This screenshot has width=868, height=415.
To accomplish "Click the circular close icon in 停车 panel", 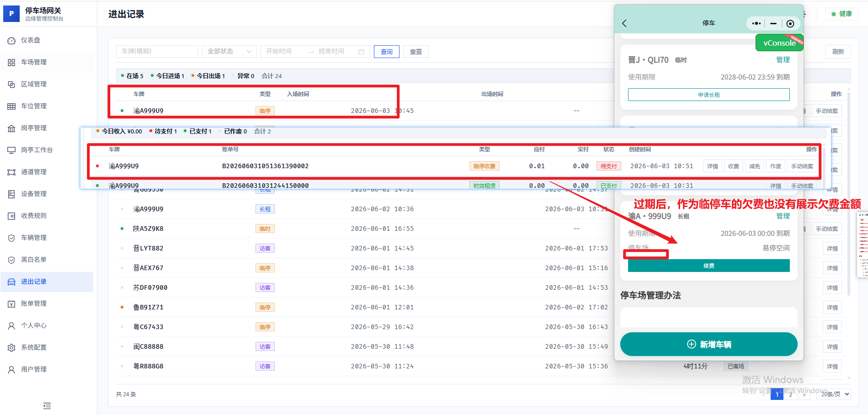I will click(x=790, y=23).
